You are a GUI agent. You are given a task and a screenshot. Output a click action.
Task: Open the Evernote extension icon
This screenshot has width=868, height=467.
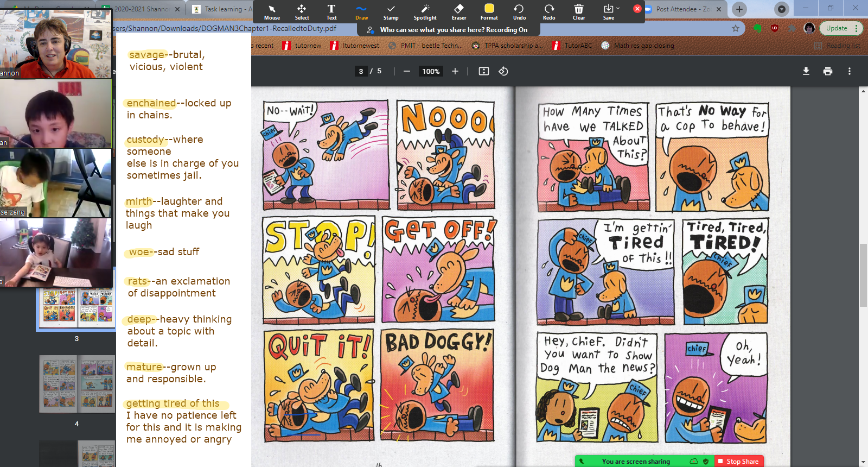point(758,28)
